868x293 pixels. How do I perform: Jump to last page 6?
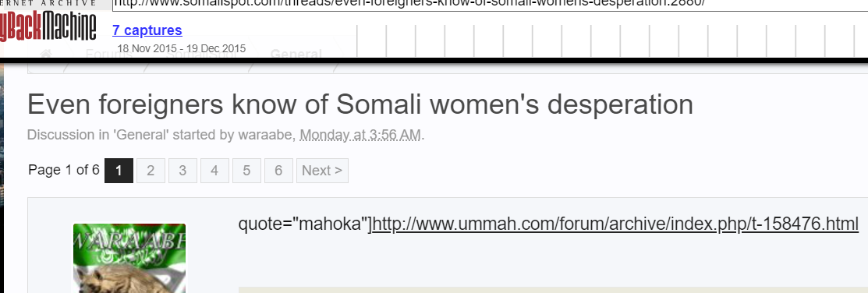pyautogui.click(x=278, y=171)
